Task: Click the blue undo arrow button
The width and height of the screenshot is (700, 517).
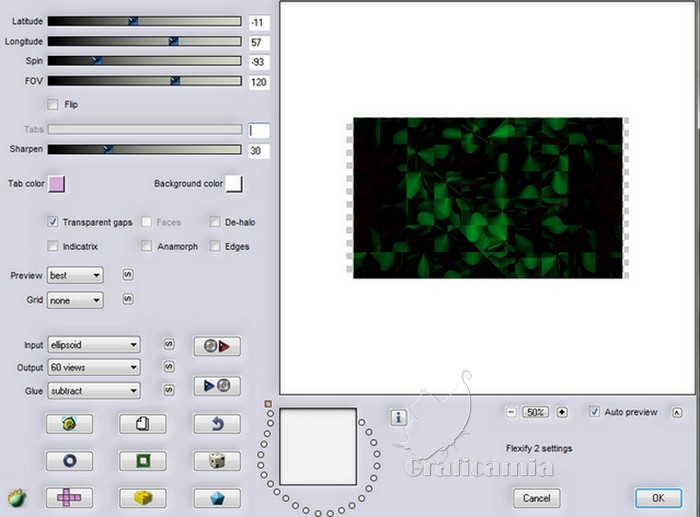Action: coord(217,424)
